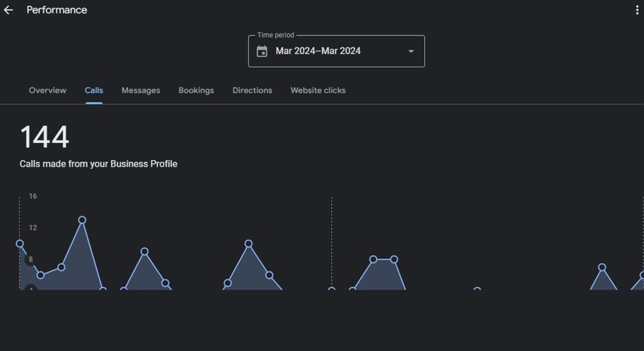View the Website clicks tab

tap(318, 91)
